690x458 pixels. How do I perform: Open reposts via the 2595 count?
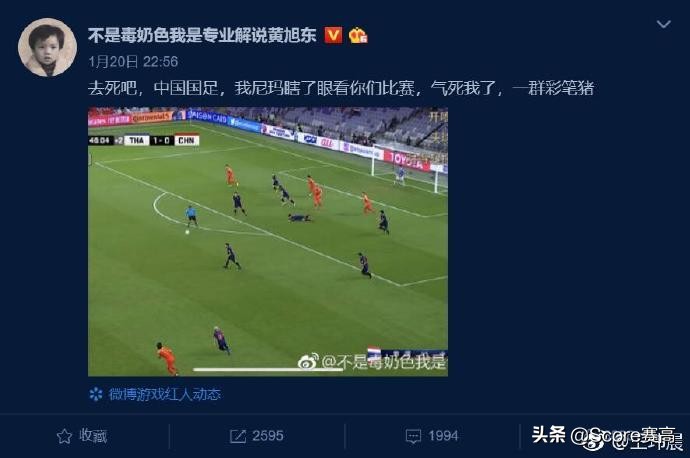coord(268,436)
